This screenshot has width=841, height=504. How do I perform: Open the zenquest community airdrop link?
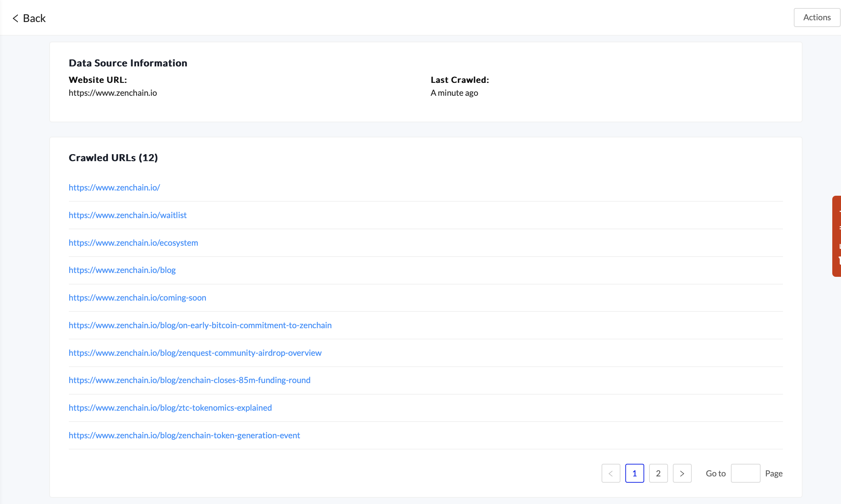195,353
